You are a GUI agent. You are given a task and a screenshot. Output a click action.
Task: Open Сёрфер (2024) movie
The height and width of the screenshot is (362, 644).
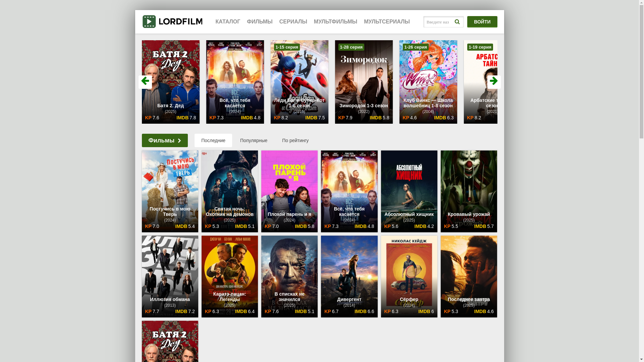point(409,276)
